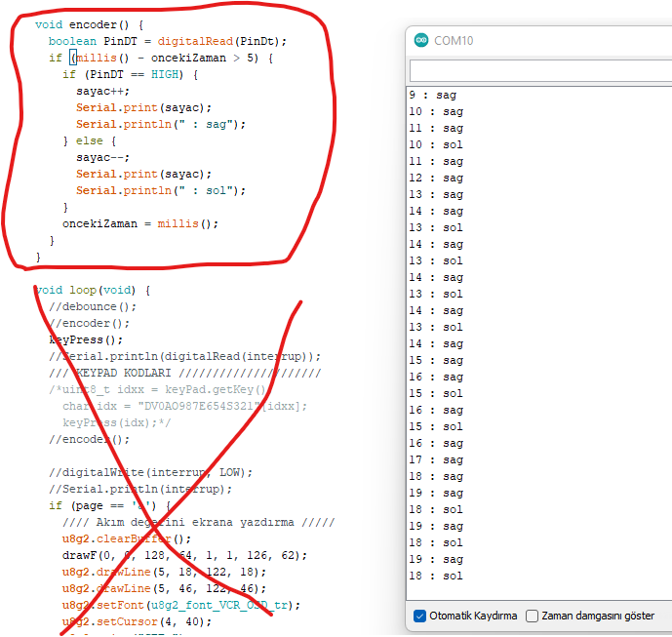Click the 'boolean PinDT = digitalRead(PinDt);' line
Viewport: 672px width, 637px height.
pyautogui.click(x=168, y=41)
